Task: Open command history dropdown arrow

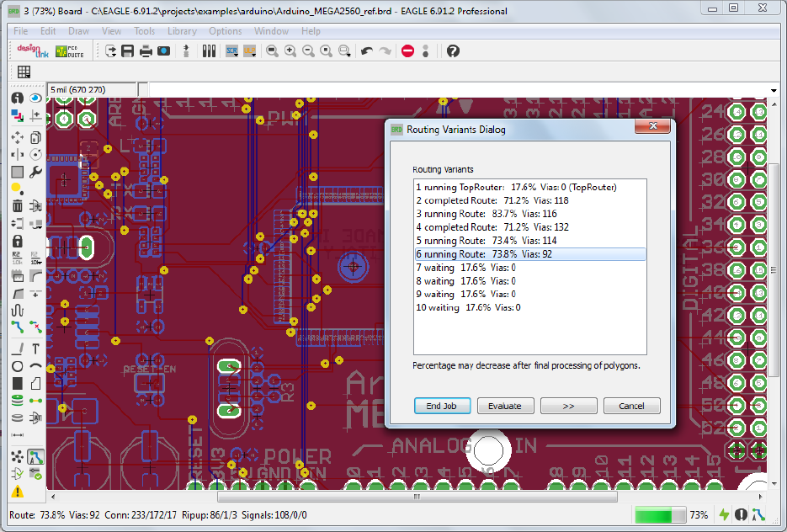Action: [x=773, y=90]
